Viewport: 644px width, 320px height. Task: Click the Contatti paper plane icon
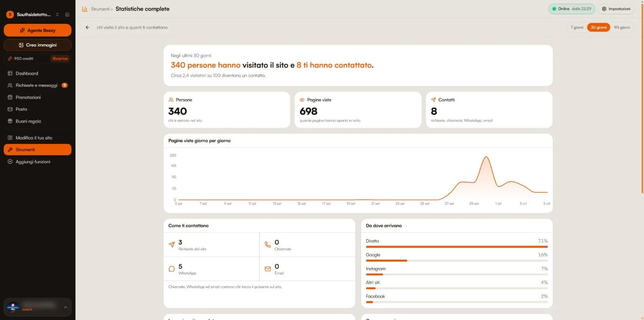(x=433, y=100)
